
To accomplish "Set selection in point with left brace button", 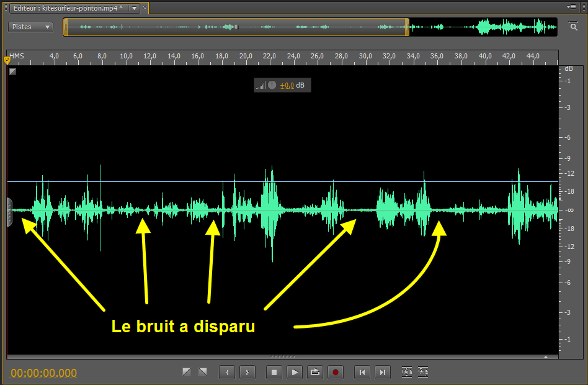I will [227, 372].
